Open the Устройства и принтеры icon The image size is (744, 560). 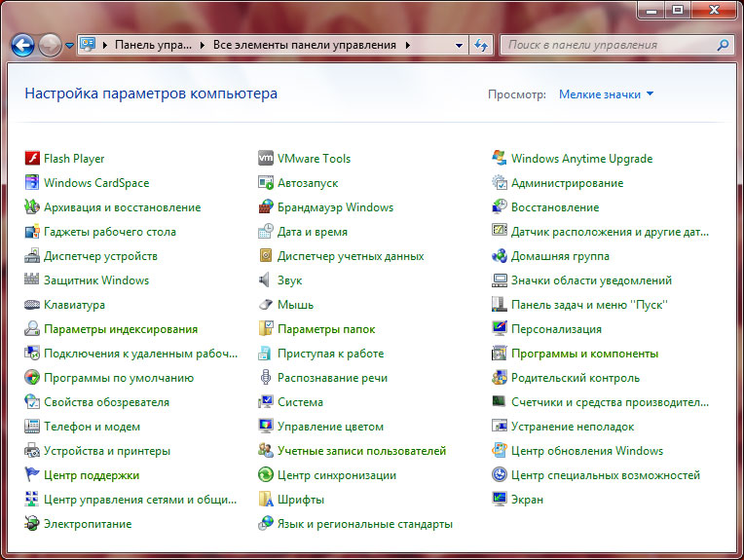coord(32,450)
